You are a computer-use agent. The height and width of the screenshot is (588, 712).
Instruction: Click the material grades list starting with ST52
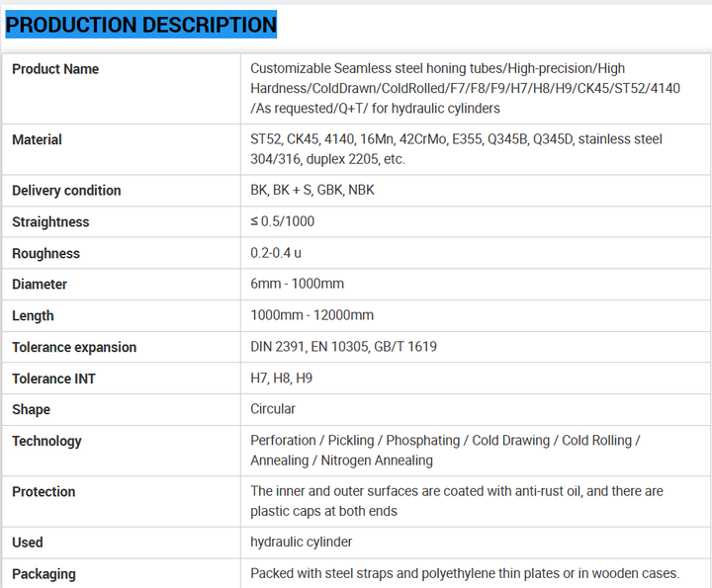[x=456, y=149]
